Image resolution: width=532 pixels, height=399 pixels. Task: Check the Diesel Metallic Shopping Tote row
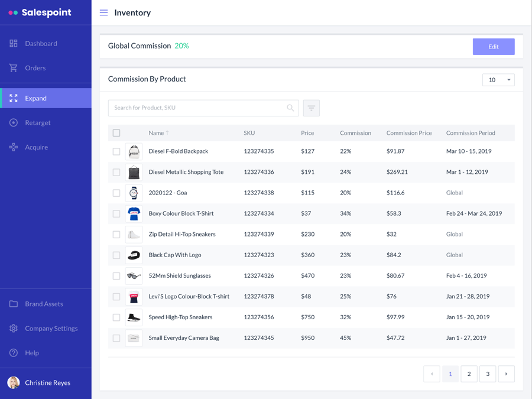[116, 172]
